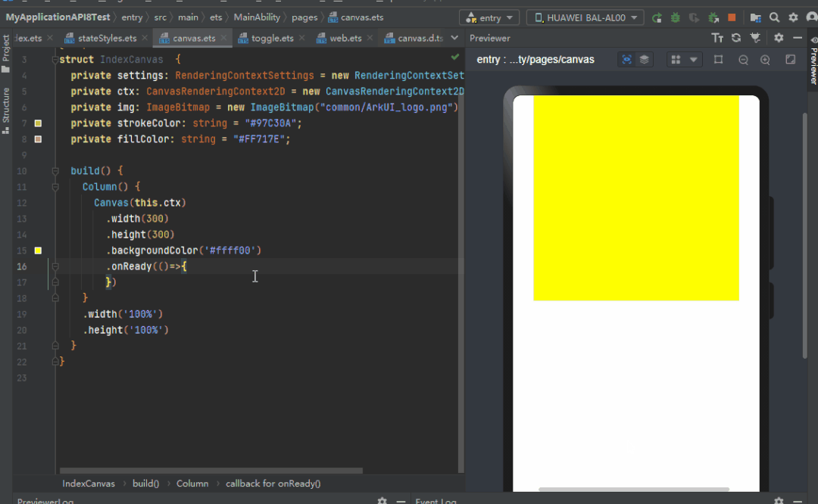The height and width of the screenshot is (504, 818).
Task: Click the editor horizontal scrollbar
Action: pyautogui.click(x=211, y=471)
